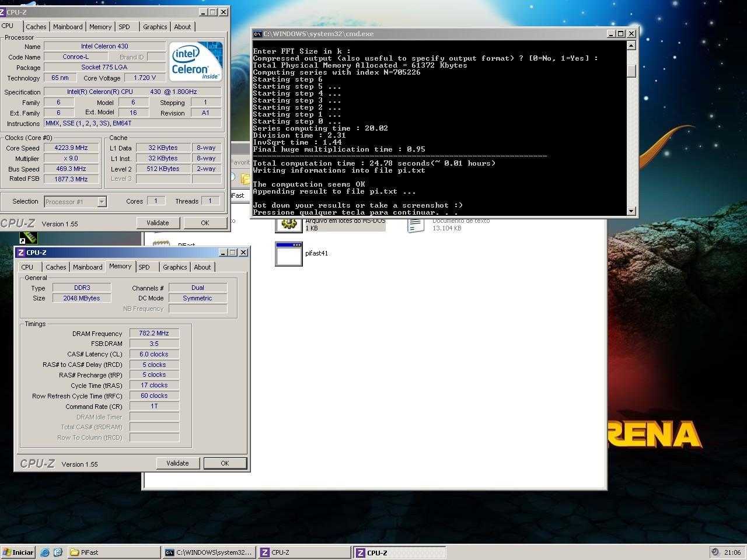Viewport: 747px width, 560px height.
Task: Click the FSB:DRAM 3:5 ratio value
Action: (154, 344)
